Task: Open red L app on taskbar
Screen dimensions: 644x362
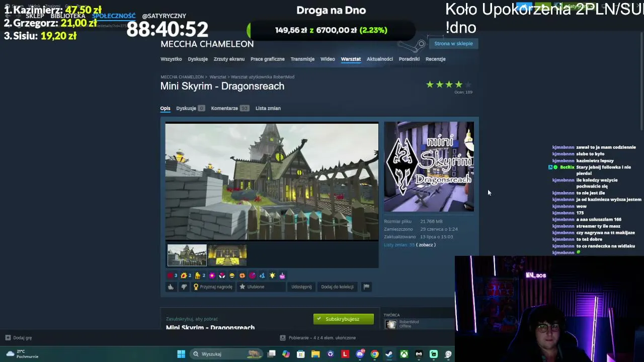Action: (345, 354)
